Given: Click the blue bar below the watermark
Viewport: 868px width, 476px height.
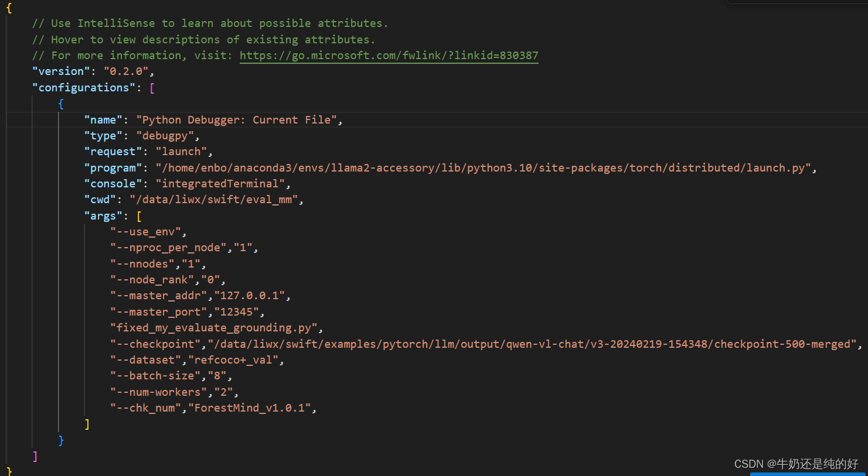Looking at the screenshot, I should (x=808, y=474).
